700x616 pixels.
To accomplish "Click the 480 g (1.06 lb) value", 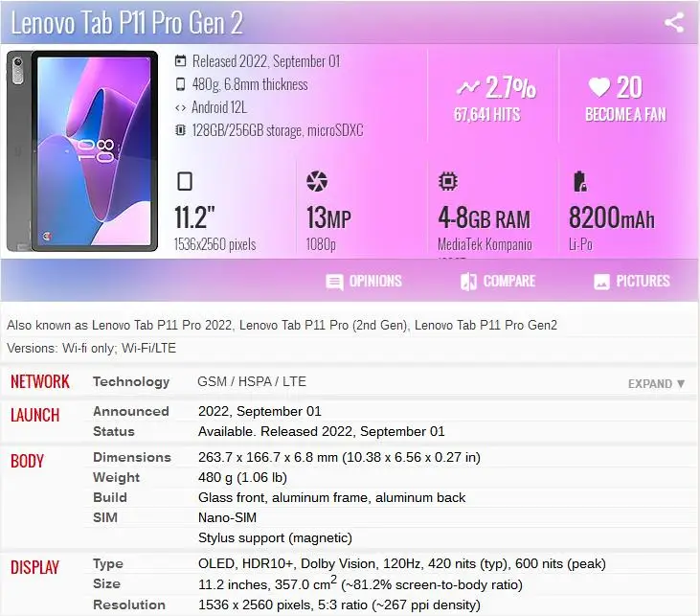I will (242, 477).
